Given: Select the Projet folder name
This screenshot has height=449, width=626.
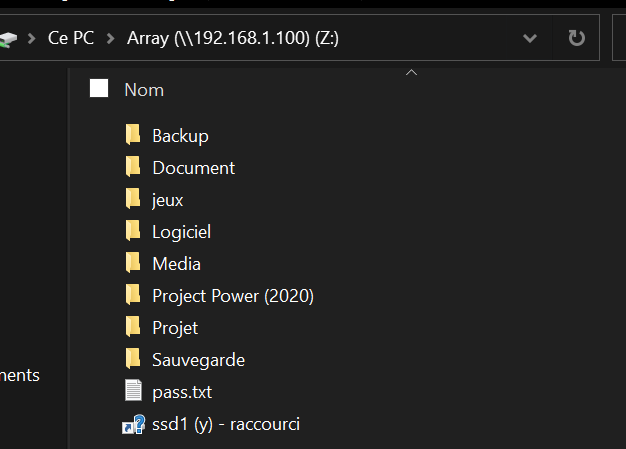Looking at the screenshot, I should (175, 328).
